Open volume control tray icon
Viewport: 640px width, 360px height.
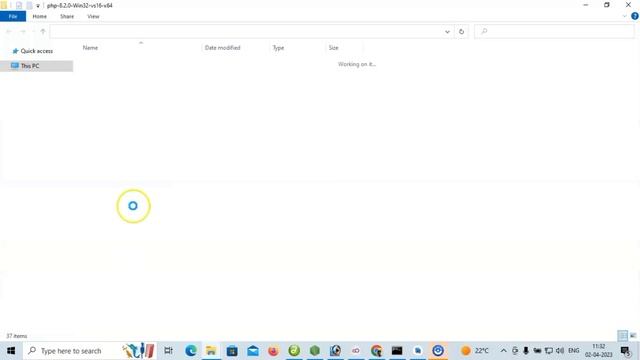point(560,351)
